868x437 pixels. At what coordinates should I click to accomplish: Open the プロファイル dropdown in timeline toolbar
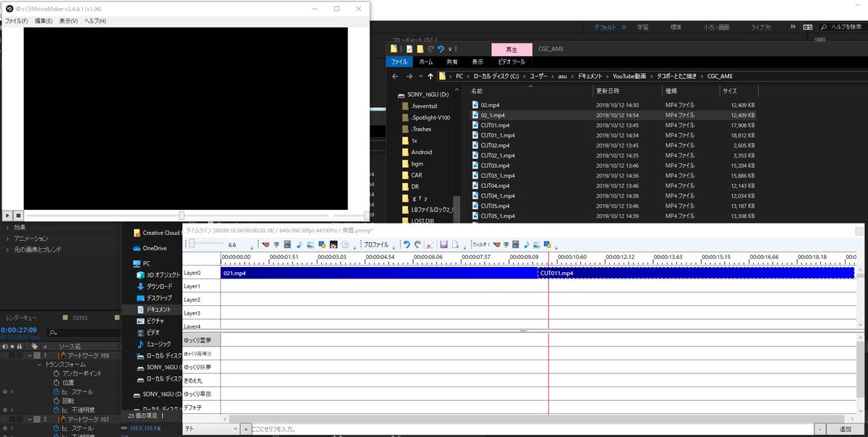point(378,245)
